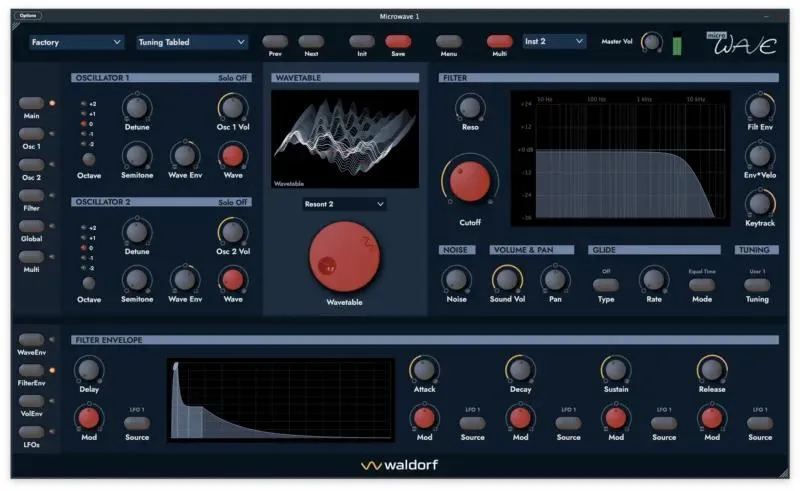The image size is (800, 491).
Task: Click the Oscillator 1 Detune knob
Action: 137,108
